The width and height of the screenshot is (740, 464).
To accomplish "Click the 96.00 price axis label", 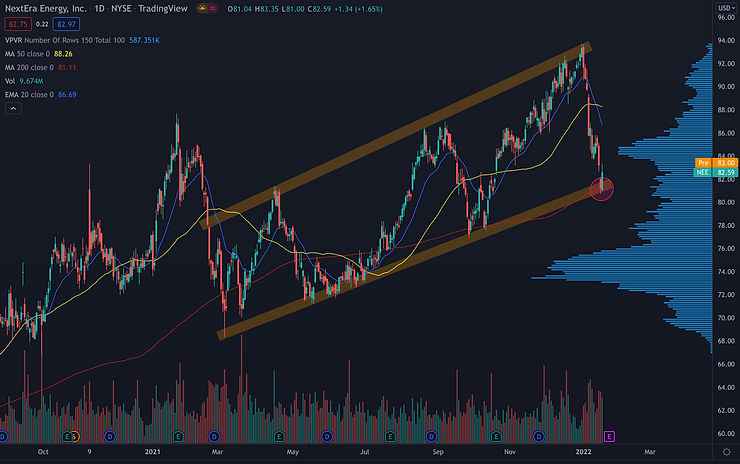I will pos(726,17).
